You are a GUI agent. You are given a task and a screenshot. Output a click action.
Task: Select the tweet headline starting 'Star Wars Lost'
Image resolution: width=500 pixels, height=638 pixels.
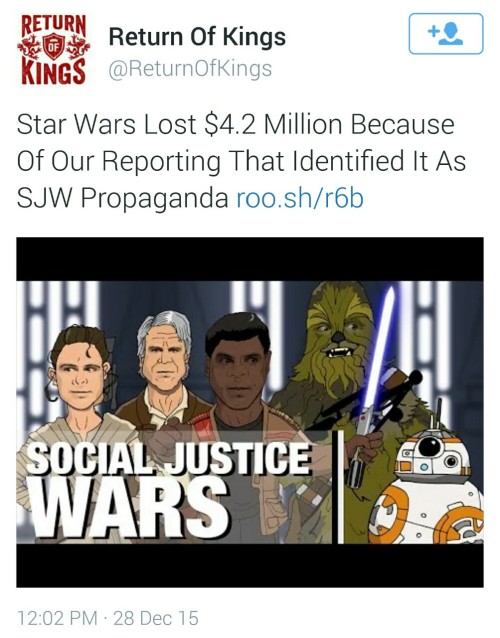(241, 161)
